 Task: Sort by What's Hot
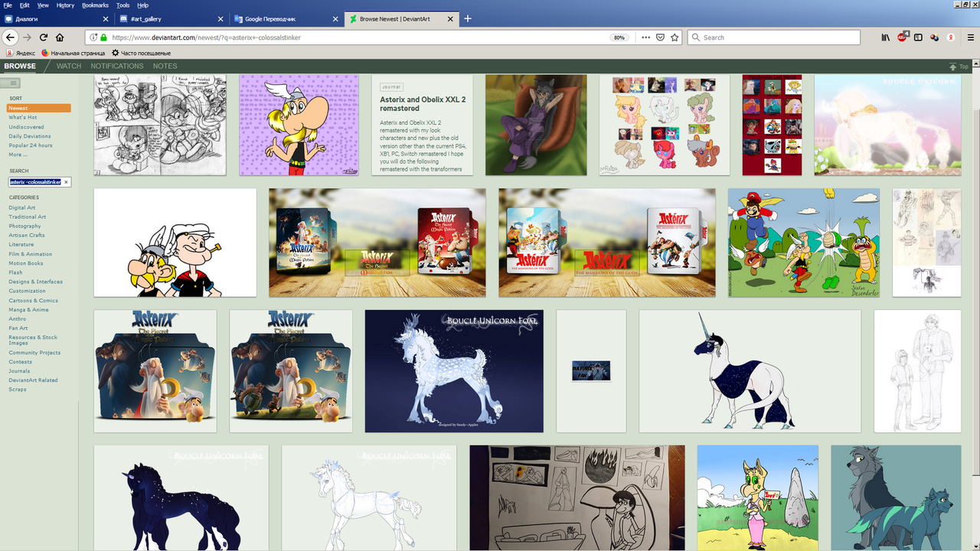[x=23, y=117]
